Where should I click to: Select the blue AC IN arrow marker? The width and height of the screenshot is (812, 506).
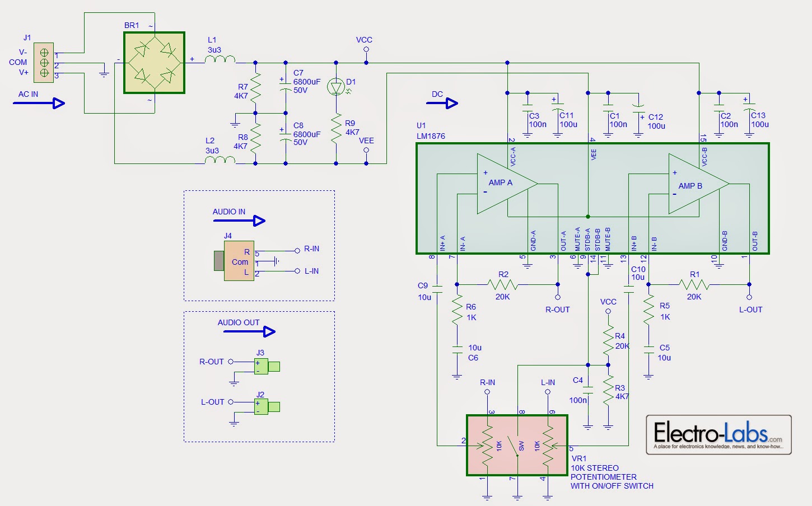pos(39,102)
